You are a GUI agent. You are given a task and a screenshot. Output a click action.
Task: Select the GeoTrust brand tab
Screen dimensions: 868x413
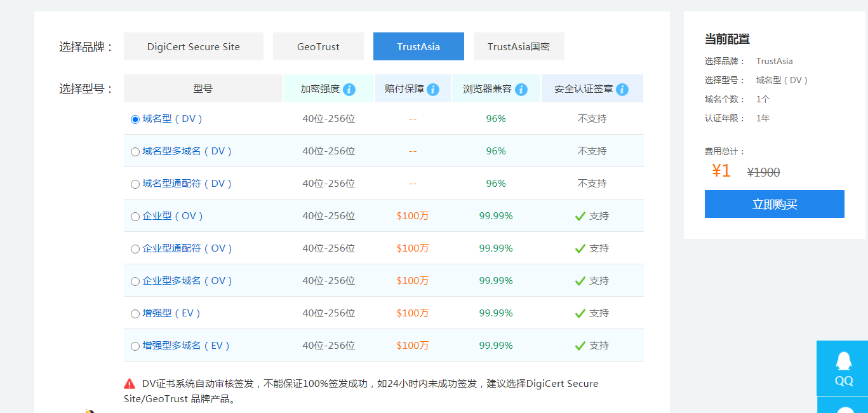click(318, 46)
